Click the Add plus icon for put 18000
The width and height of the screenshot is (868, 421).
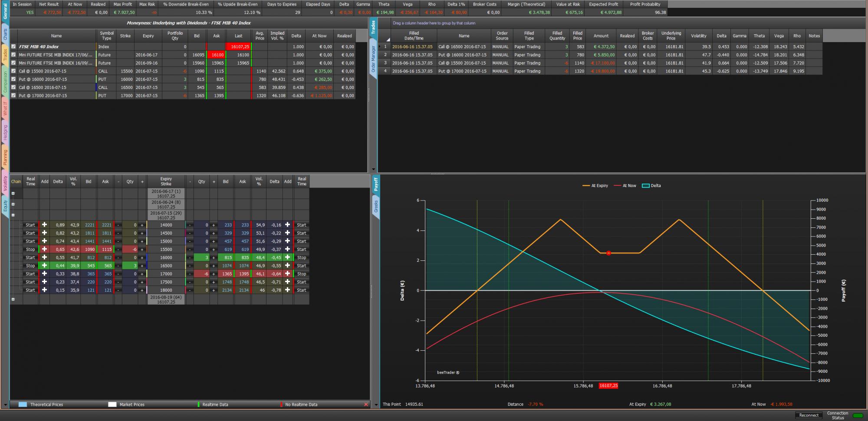click(x=287, y=290)
